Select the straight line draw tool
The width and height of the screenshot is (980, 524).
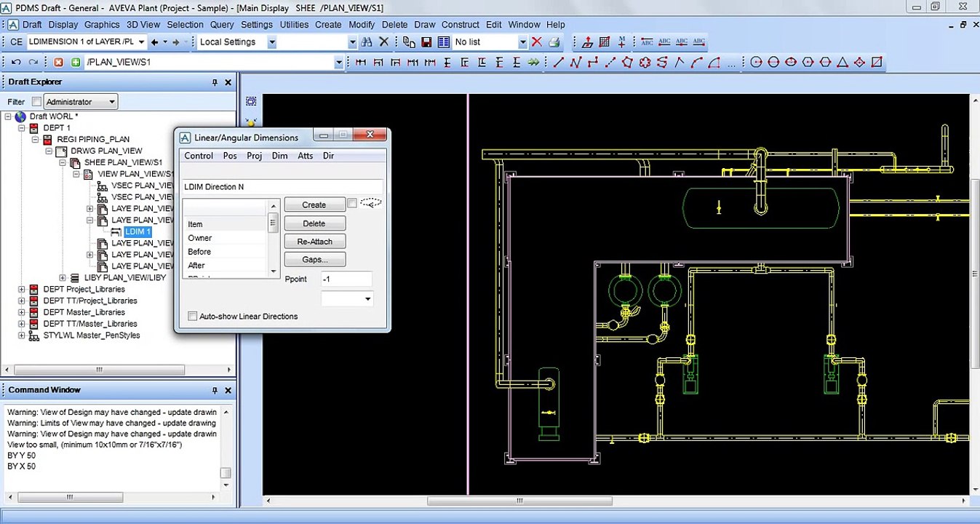558,63
